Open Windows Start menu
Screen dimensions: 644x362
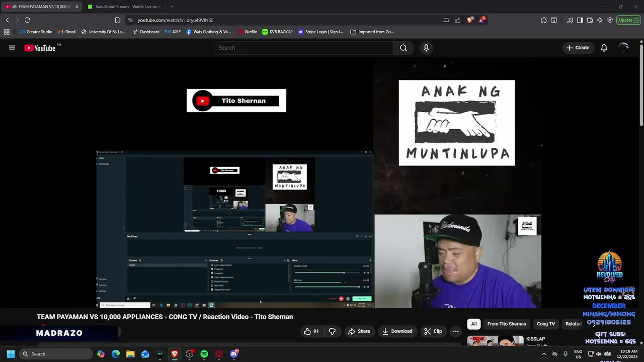pos(11,354)
